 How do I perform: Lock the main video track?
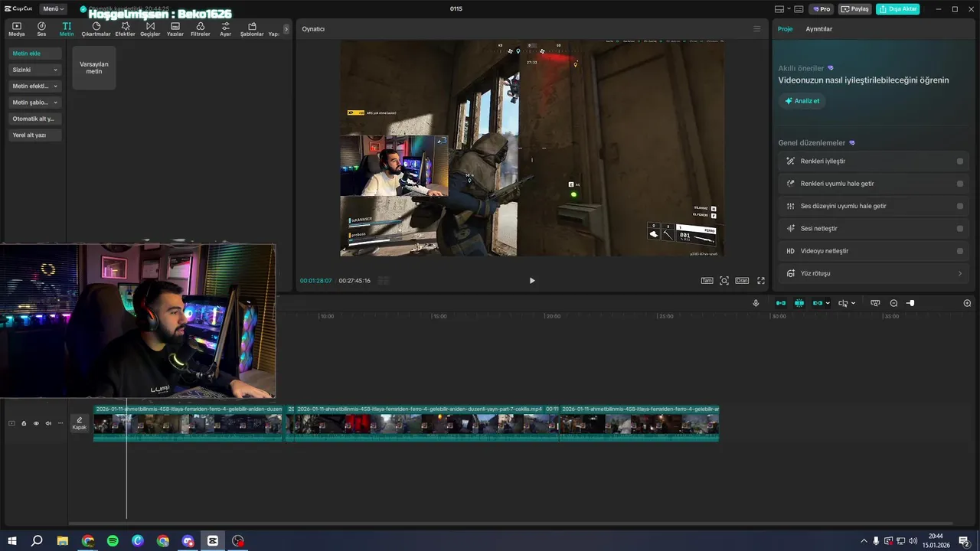(24, 423)
